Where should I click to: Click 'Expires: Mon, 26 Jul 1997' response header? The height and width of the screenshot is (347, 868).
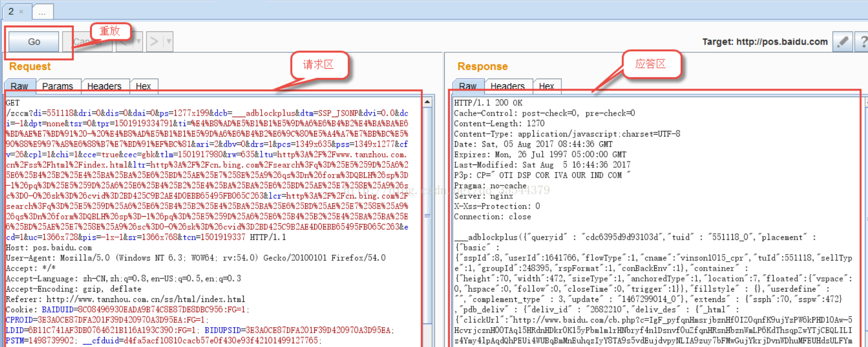pos(540,155)
